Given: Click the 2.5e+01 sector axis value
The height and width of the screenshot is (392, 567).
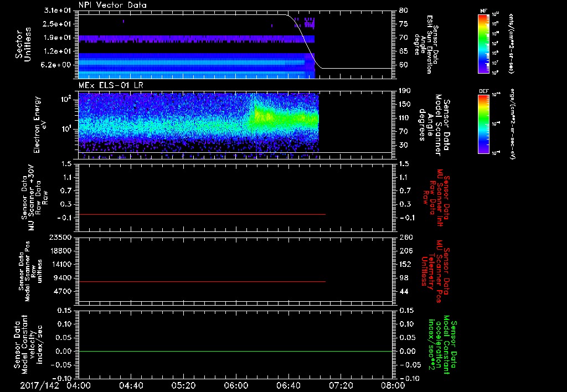Looking at the screenshot, I should [x=58, y=24].
